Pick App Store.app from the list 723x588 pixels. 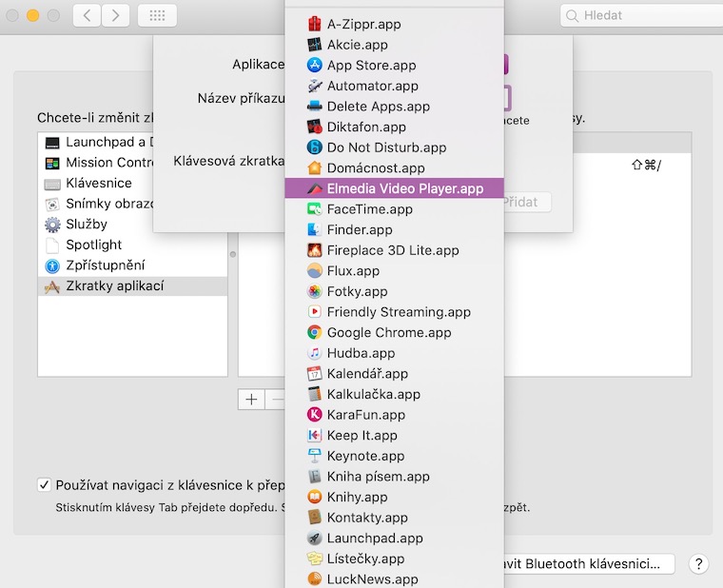(x=394, y=65)
